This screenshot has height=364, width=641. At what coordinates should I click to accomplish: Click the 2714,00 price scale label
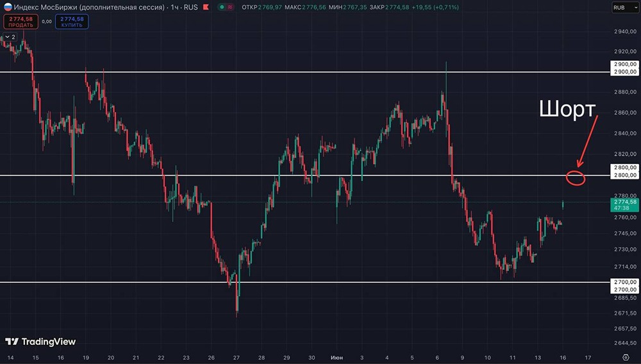[625, 267]
